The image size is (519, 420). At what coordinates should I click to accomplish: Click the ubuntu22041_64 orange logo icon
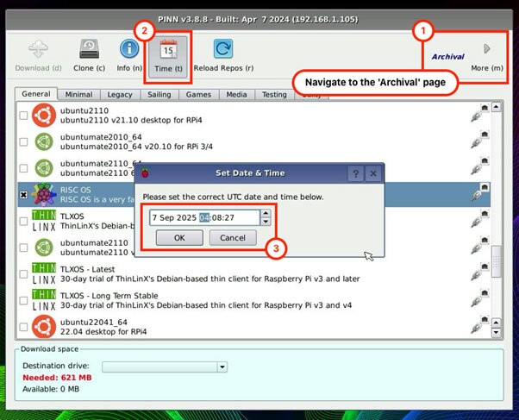click(x=44, y=327)
